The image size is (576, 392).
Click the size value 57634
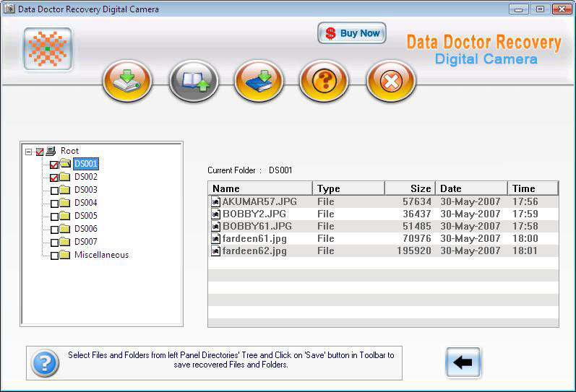coord(417,201)
